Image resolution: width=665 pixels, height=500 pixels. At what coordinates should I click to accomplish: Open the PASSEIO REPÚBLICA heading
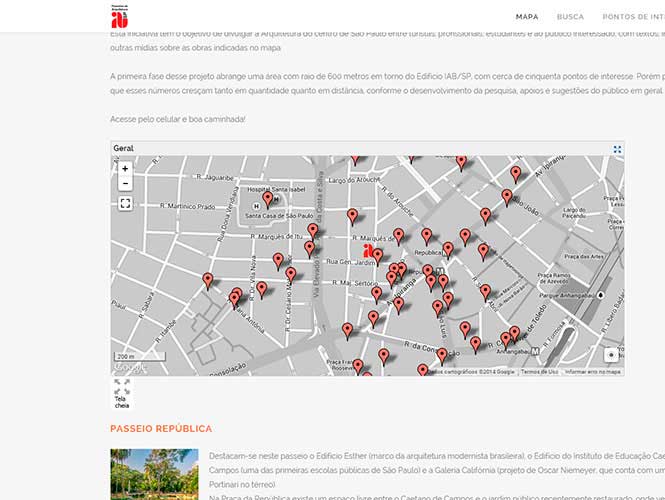(x=161, y=429)
